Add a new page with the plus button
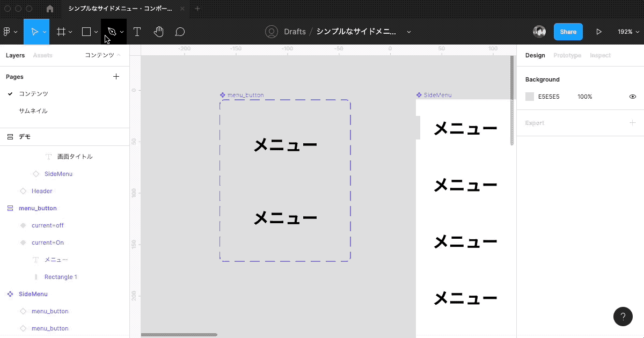644x338 pixels. point(116,76)
